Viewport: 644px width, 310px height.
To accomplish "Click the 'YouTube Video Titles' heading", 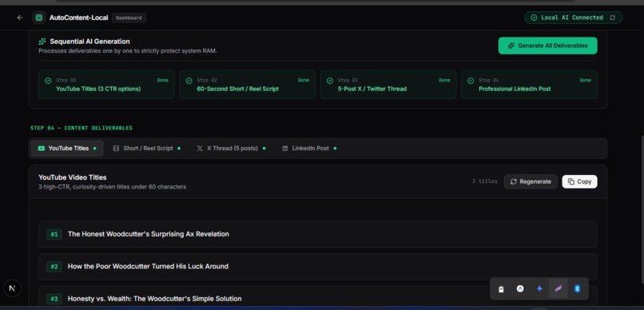I will [x=72, y=177].
